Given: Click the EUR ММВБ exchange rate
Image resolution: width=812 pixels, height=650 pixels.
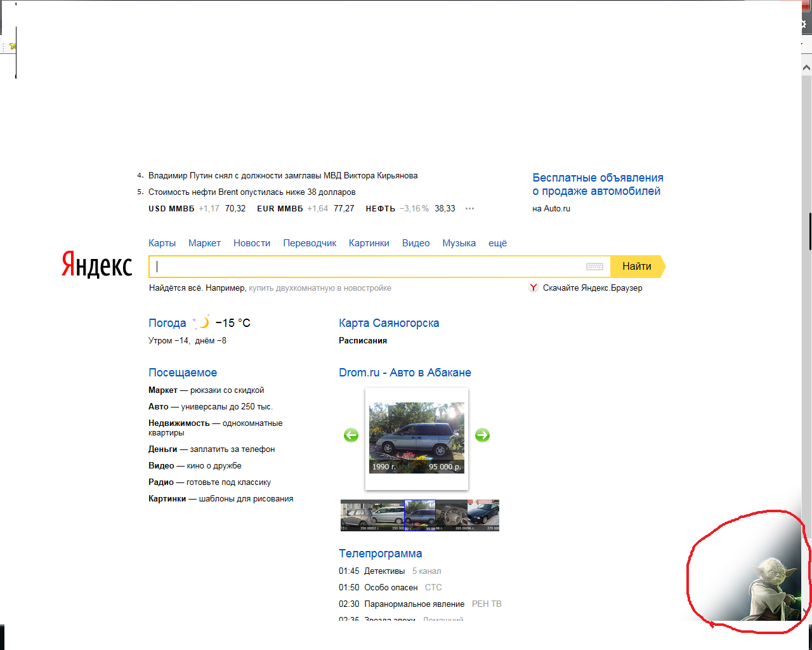Looking at the screenshot, I should click(305, 209).
